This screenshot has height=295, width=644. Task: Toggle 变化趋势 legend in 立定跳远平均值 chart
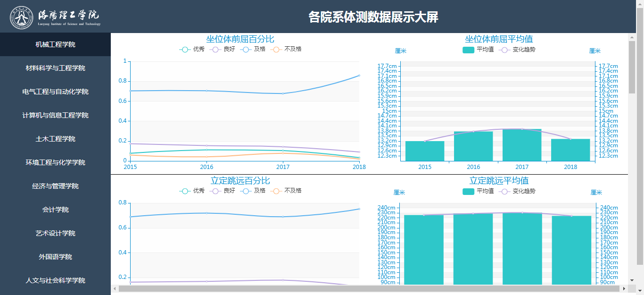(x=517, y=191)
